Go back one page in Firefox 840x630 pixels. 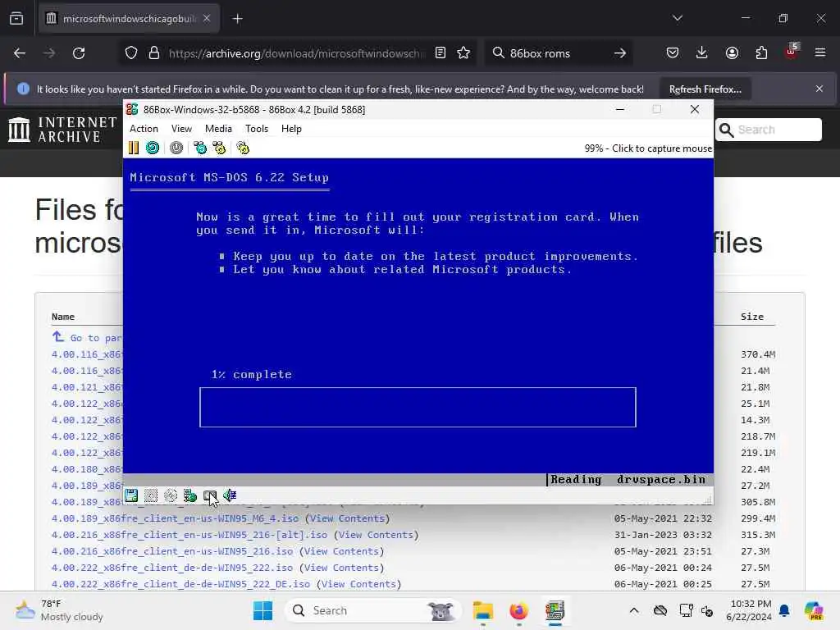(x=20, y=53)
